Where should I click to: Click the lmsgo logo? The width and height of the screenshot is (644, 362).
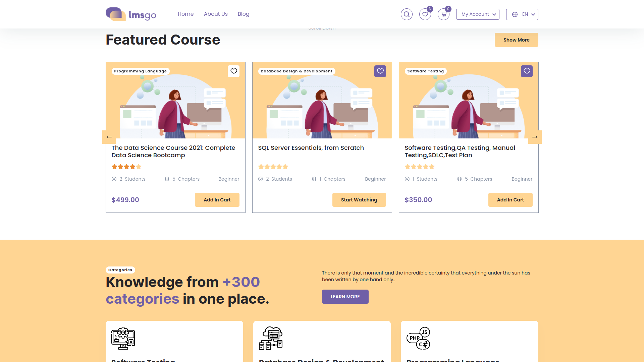[131, 14]
